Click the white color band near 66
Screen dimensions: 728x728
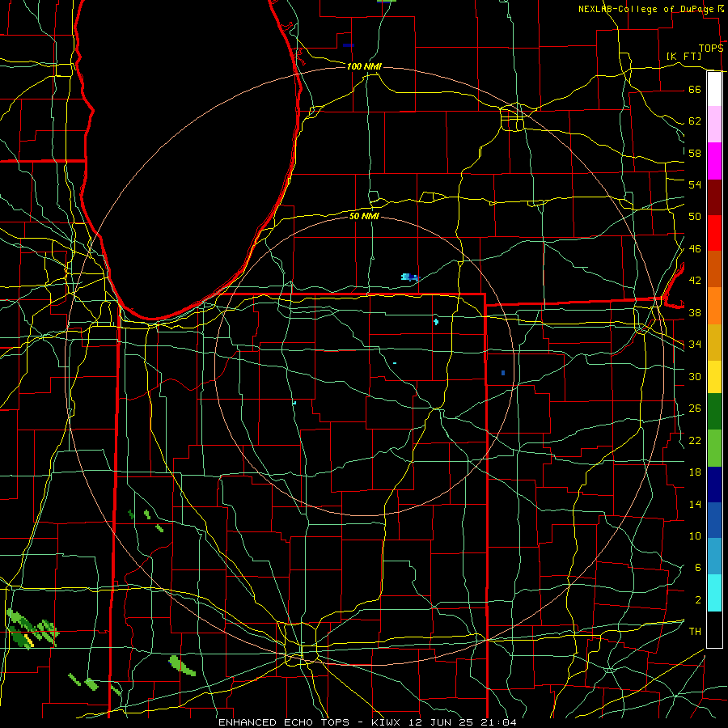click(x=714, y=89)
